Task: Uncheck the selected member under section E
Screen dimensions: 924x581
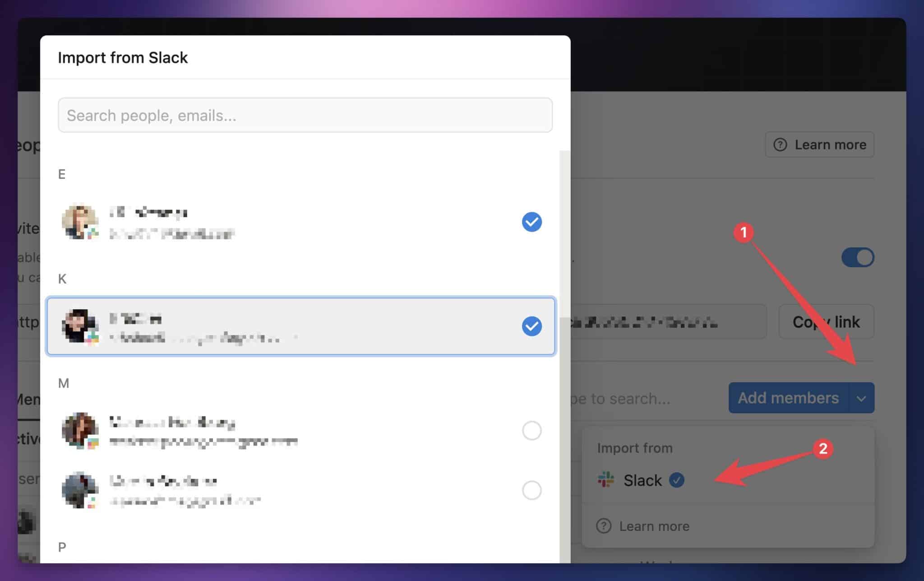Action: tap(531, 222)
